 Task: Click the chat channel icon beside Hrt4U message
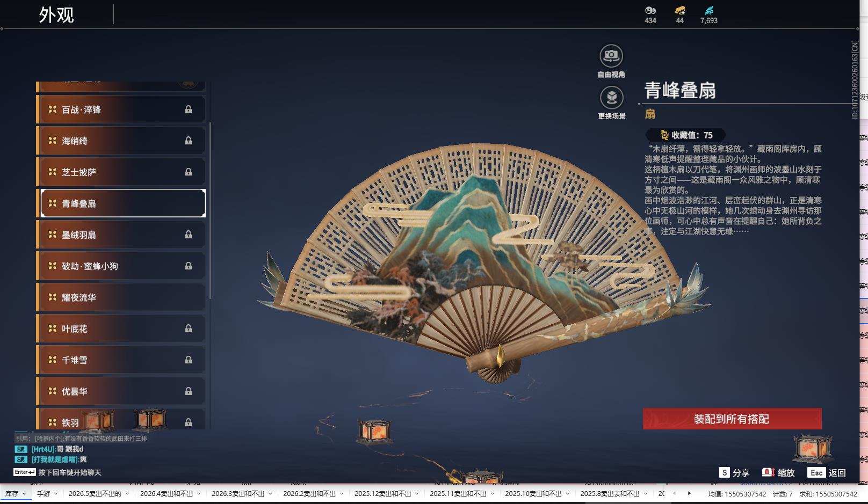(x=21, y=449)
